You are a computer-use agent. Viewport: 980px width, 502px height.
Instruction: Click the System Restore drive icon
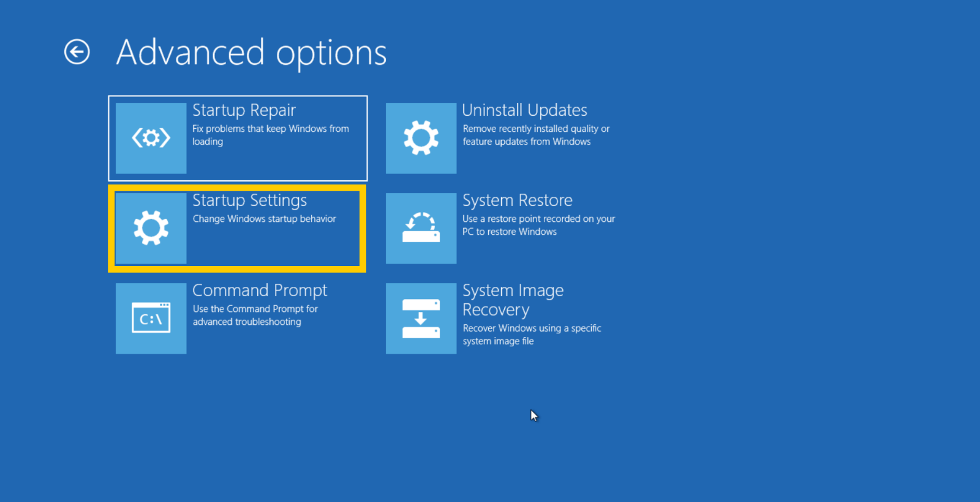[421, 228]
